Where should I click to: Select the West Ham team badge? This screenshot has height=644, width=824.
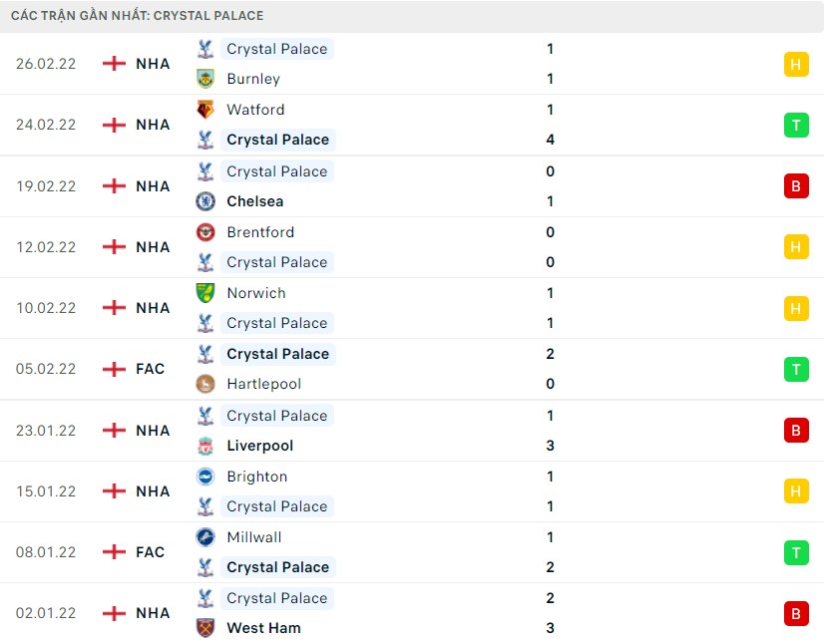coord(206,628)
